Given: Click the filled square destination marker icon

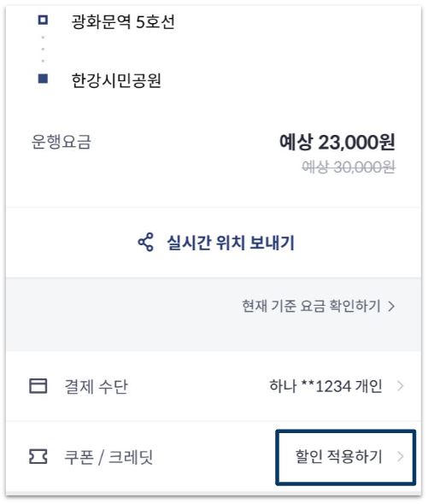Looking at the screenshot, I should coord(43,79).
